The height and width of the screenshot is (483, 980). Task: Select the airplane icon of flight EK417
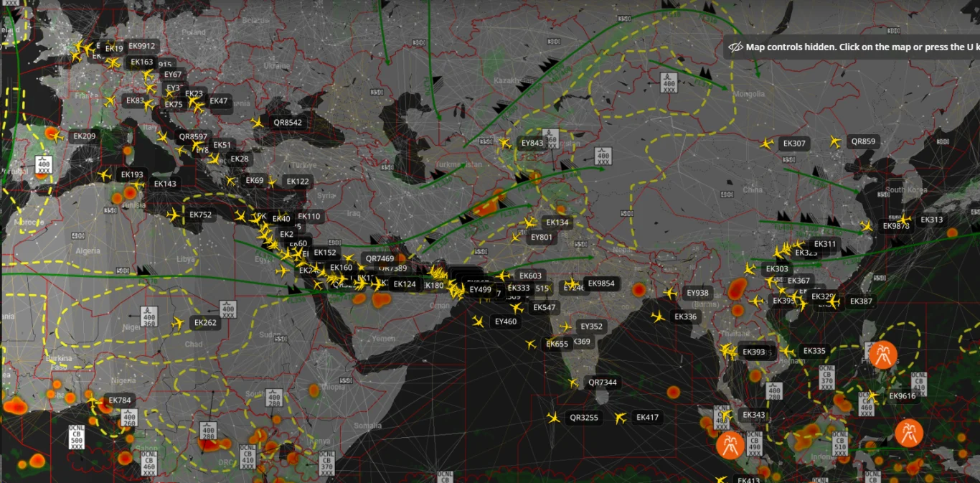tap(621, 418)
